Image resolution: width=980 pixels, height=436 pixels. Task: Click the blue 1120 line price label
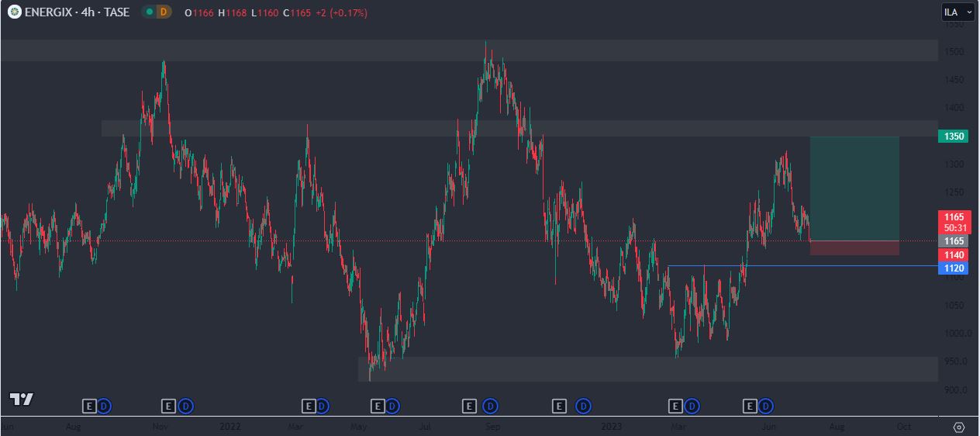(953, 268)
